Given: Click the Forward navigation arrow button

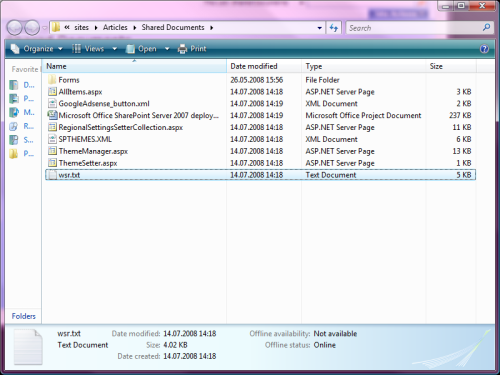Looking at the screenshot, I should 32,28.
